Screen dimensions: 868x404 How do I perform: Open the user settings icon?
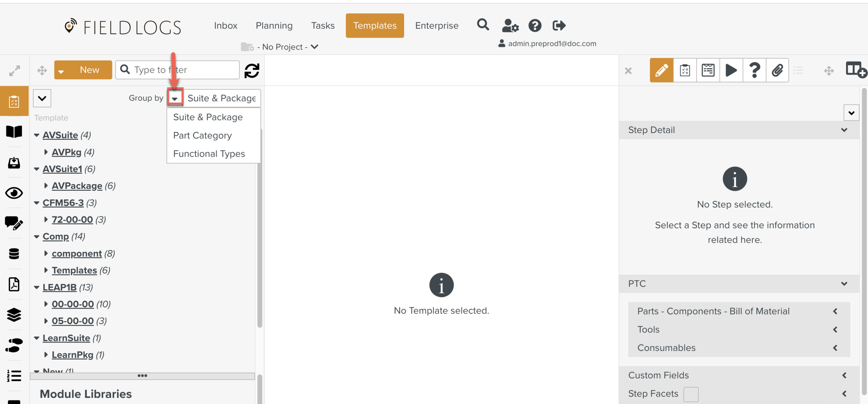click(510, 26)
